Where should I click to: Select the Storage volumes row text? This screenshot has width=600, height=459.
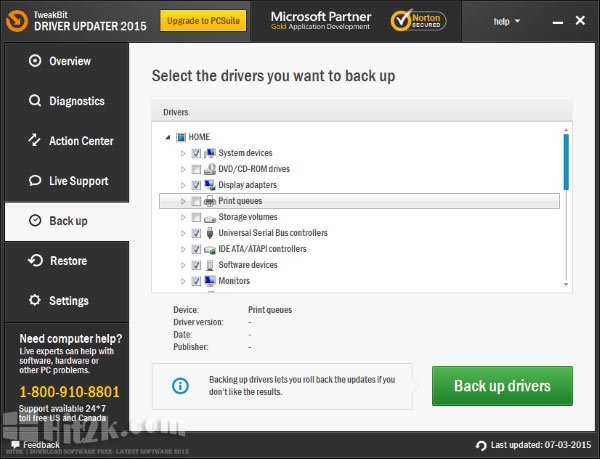pyautogui.click(x=248, y=217)
